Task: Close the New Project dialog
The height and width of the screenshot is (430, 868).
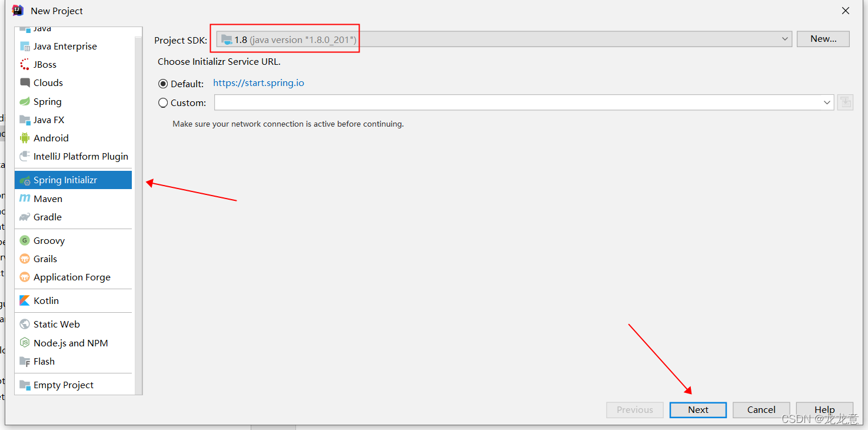Action: (846, 11)
